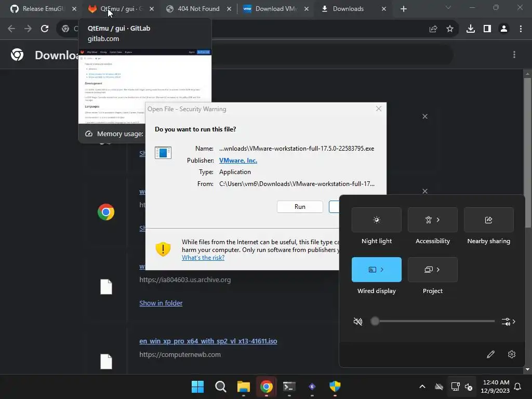
Task: Open sound output device selector
Action: 508,321
